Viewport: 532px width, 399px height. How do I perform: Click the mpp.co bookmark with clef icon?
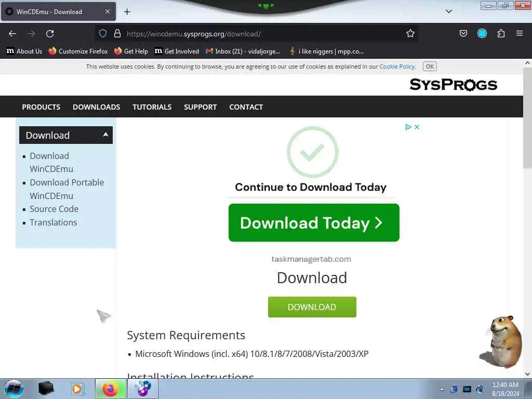tap(326, 51)
